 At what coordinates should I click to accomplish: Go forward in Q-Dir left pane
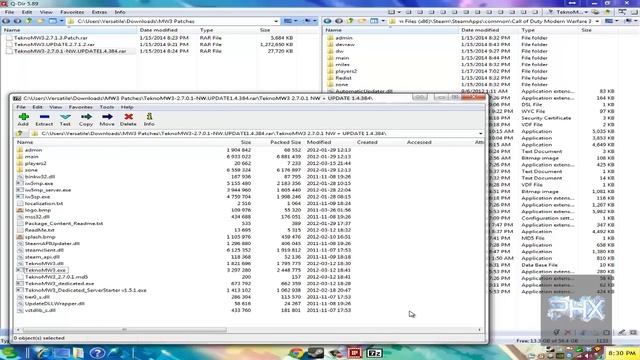[x=18, y=21]
